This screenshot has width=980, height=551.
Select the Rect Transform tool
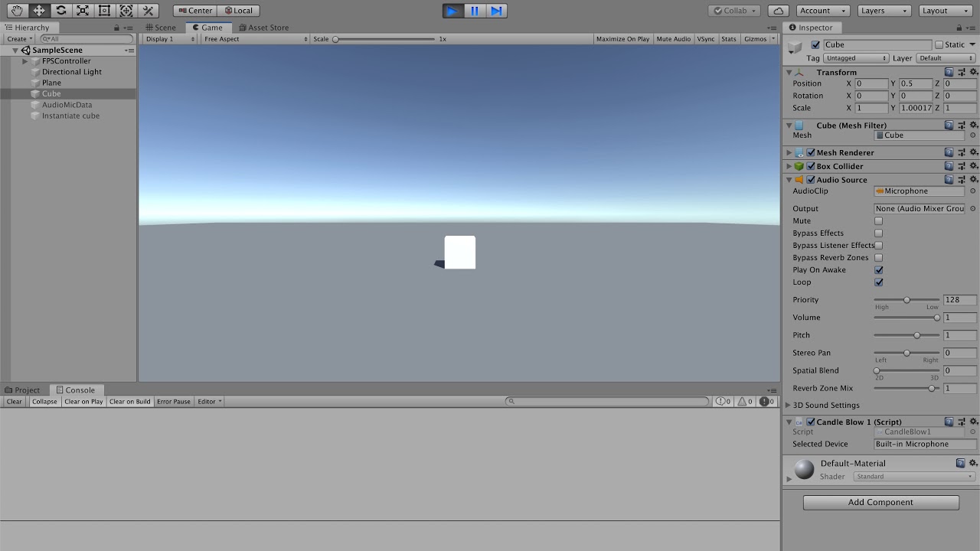[104, 11]
